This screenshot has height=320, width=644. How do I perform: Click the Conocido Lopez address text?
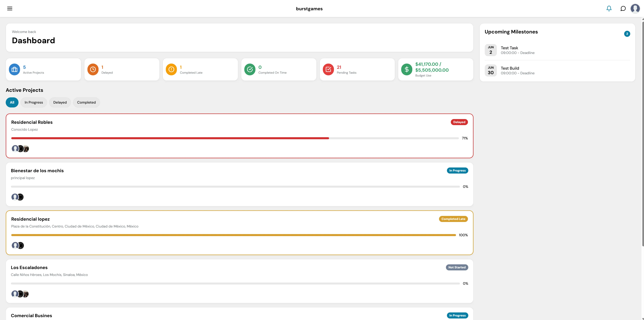click(25, 129)
